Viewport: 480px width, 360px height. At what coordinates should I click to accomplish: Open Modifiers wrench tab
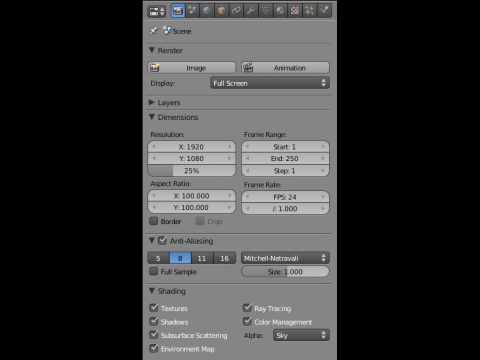[251, 11]
